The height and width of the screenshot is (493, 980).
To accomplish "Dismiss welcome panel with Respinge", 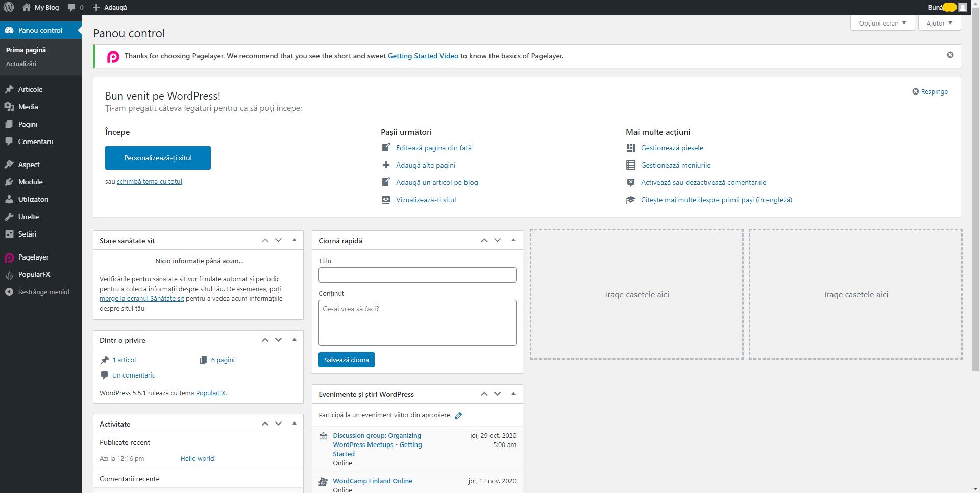I will click(x=930, y=91).
